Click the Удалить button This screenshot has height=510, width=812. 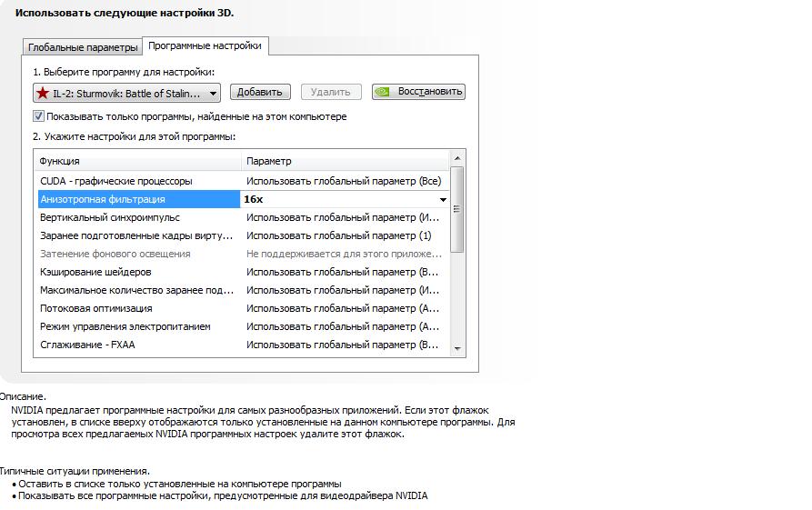(x=331, y=92)
